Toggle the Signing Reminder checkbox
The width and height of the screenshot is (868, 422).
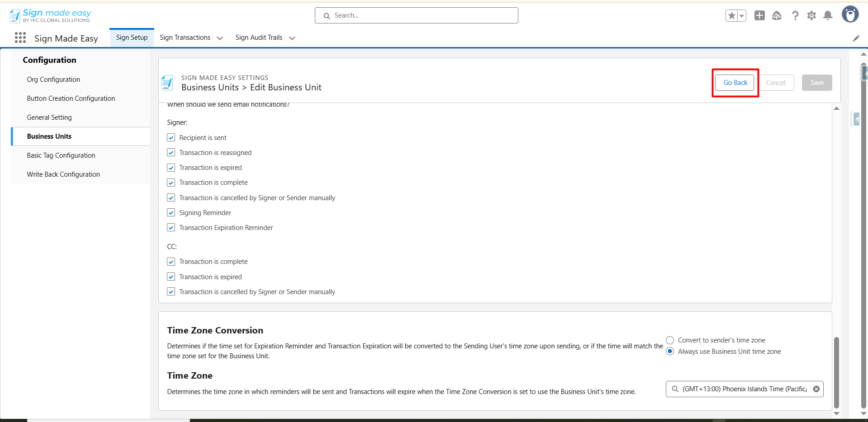tap(171, 213)
